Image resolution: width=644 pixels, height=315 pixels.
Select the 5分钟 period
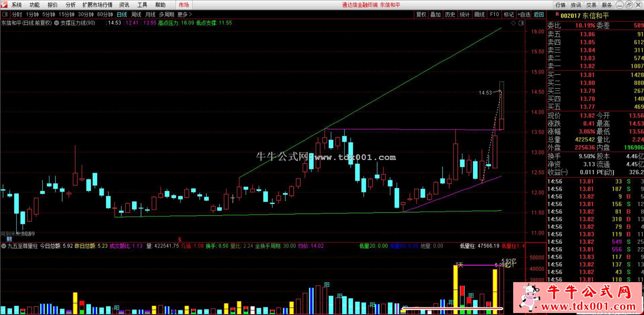[49, 14]
